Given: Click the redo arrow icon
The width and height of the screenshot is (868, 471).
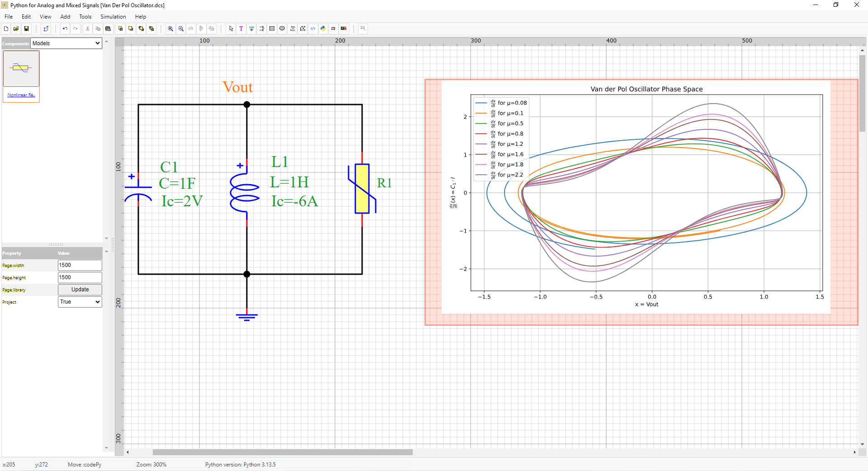Looking at the screenshot, I should [75, 29].
